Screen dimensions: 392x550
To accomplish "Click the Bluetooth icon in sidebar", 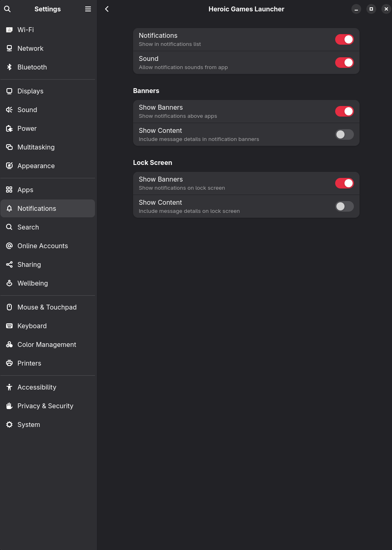I will click(9, 67).
